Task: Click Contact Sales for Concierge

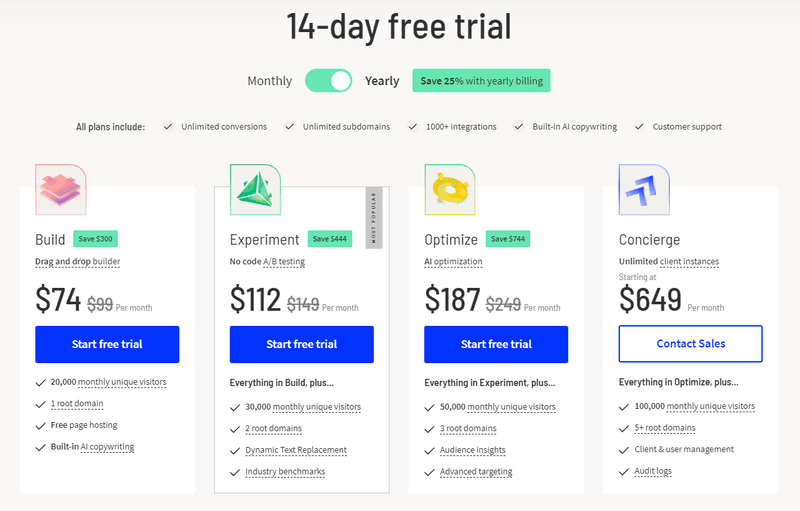Action: click(690, 344)
